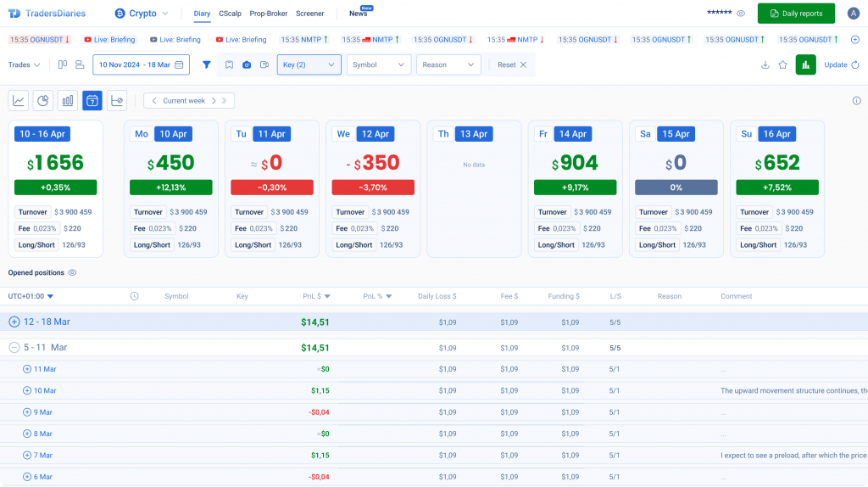Click the blue filter funnel icon
This screenshot has height=487, width=868.
coord(207,64)
